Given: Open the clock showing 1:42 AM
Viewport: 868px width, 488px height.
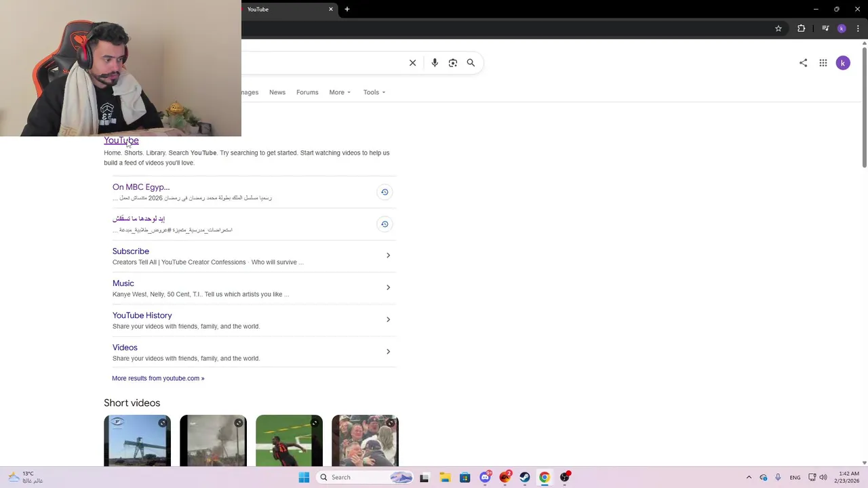Looking at the screenshot, I should (848, 477).
